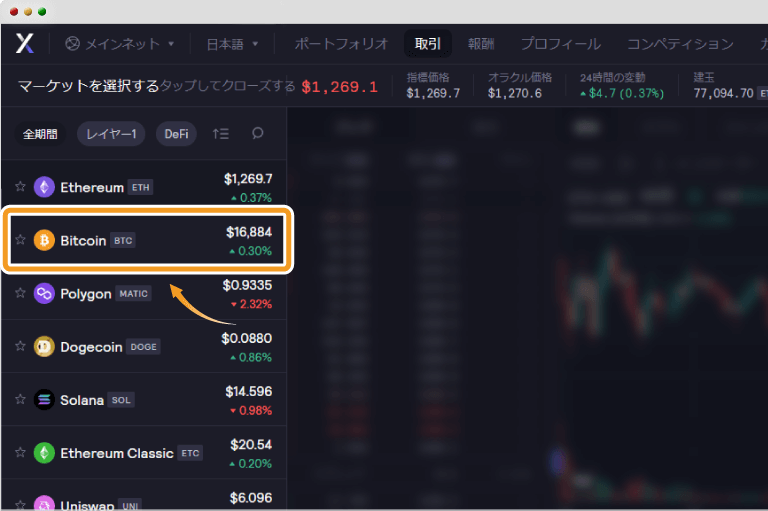Click the macOS yellow minimize button

pyautogui.click(x=28, y=12)
